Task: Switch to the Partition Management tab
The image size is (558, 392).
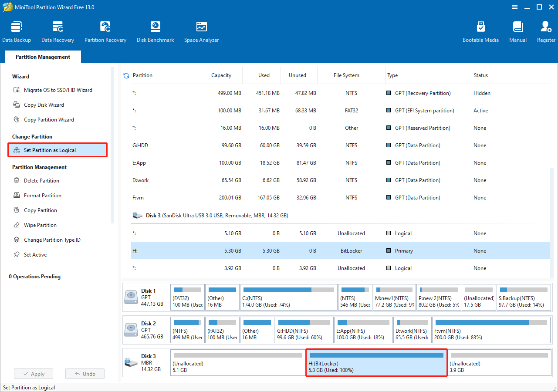Action: pos(42,57)
